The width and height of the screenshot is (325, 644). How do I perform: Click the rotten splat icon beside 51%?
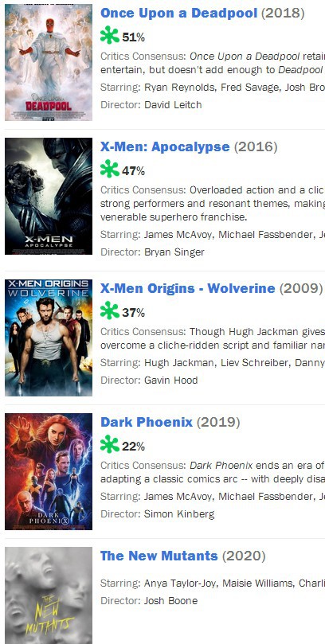tap(110, 36)
